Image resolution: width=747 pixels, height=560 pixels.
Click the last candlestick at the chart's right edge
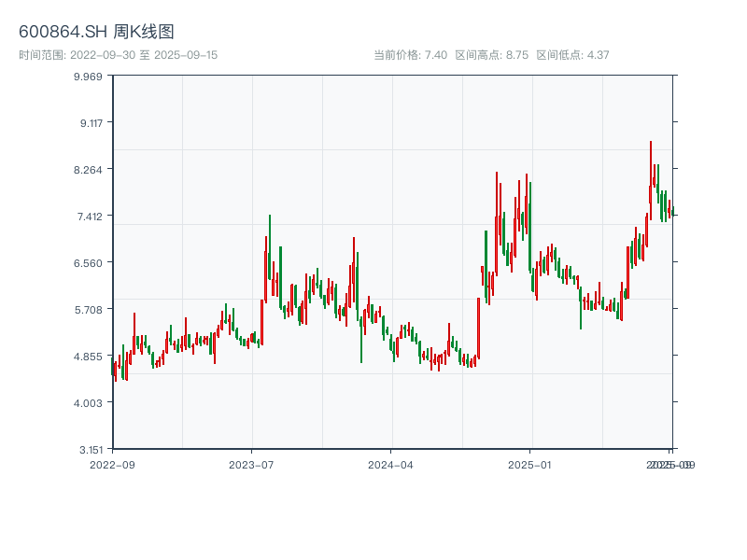673,212
